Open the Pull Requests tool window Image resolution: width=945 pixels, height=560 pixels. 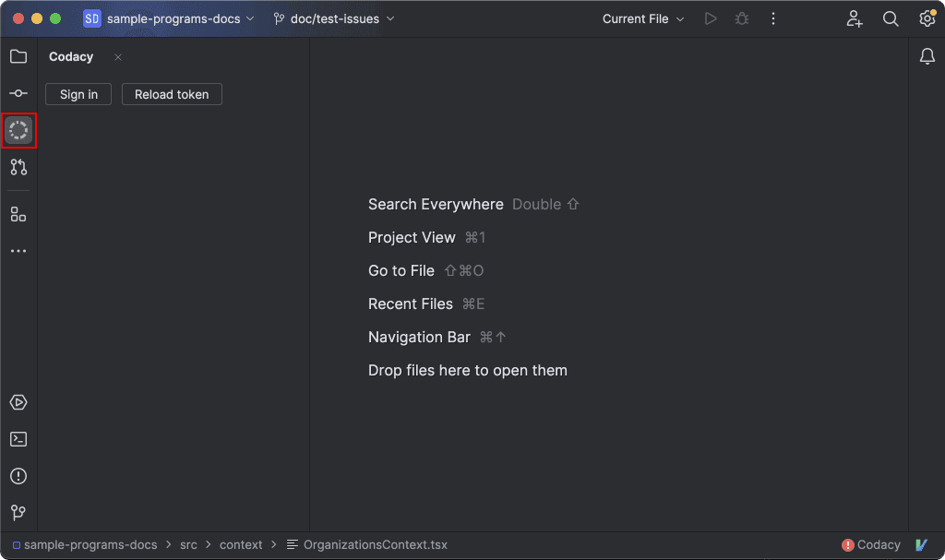(18, 167)
